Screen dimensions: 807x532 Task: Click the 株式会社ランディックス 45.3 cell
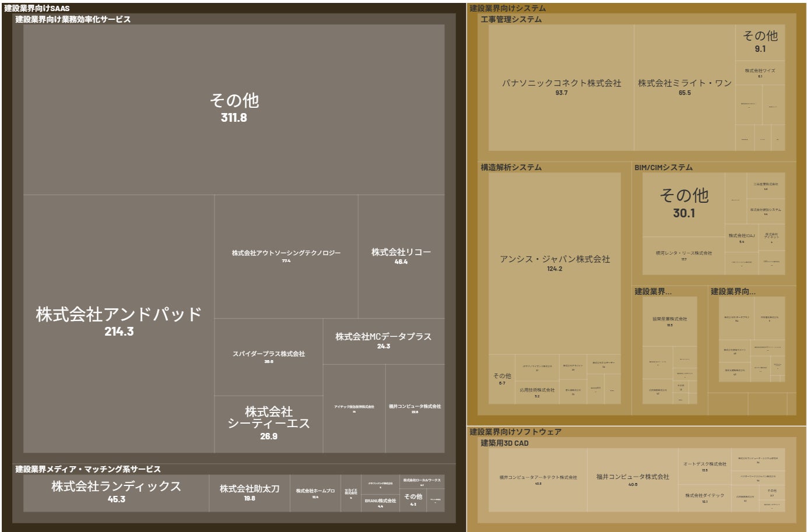coord(116,493)
